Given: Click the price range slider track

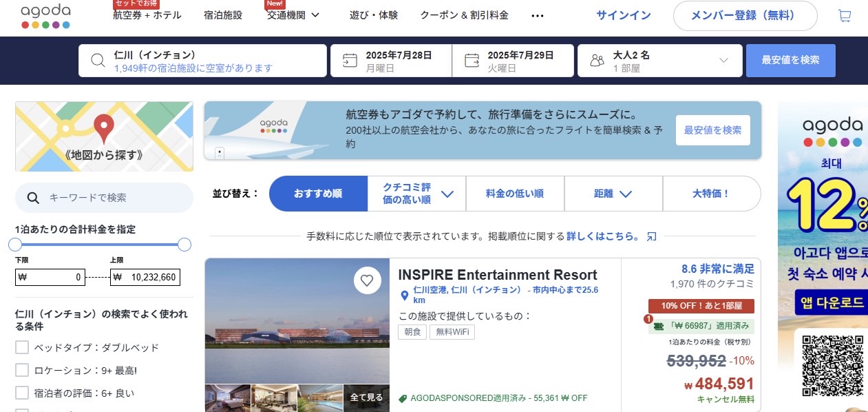Looking at the screenshot, I should point(100,245).
